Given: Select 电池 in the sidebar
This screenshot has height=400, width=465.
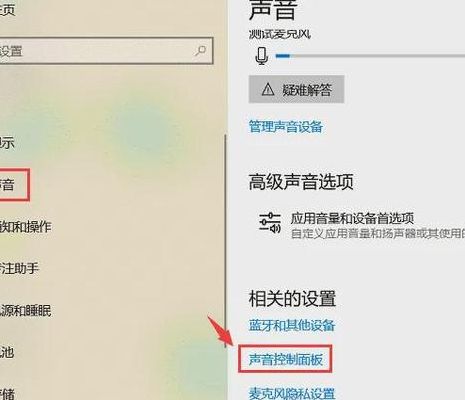Looking at the screenshot, I should [x=7, y=352].
